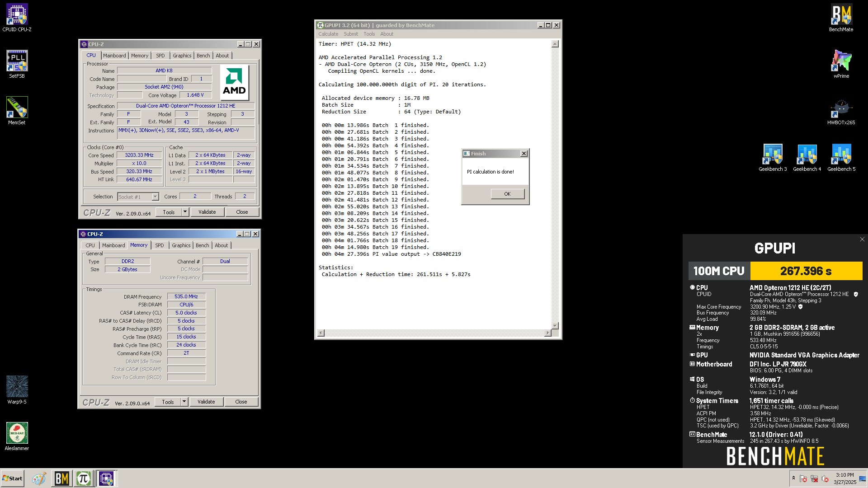Click Tools button in top CPU-Z window

click(169, 212)
